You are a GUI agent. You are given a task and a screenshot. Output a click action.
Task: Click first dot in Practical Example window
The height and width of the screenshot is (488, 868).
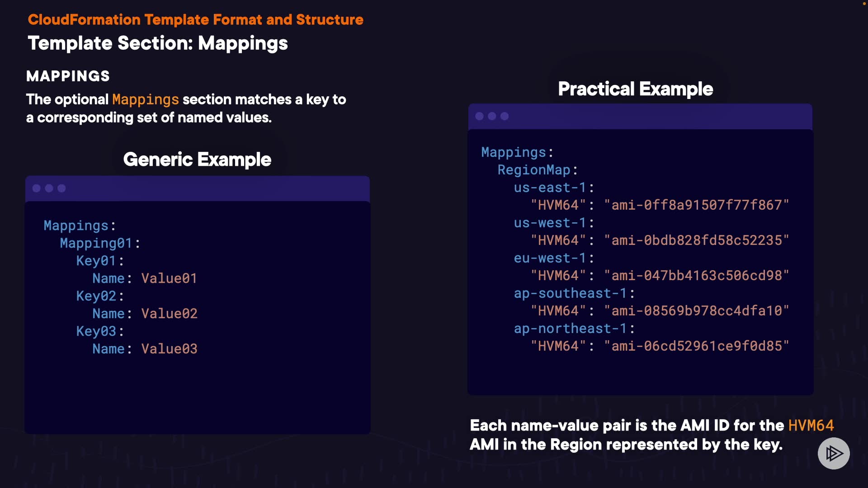[480, 117]
